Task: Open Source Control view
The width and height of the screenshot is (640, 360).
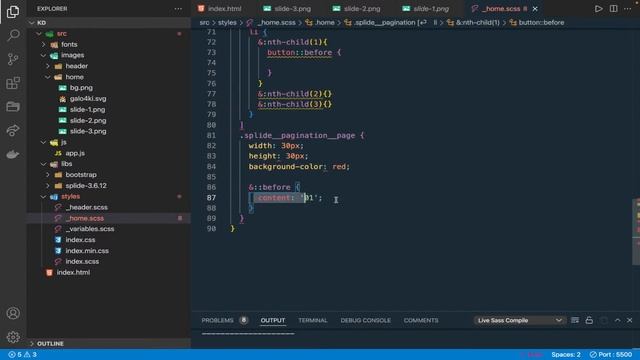Action: pyautogui.click(x=13, y=59)
